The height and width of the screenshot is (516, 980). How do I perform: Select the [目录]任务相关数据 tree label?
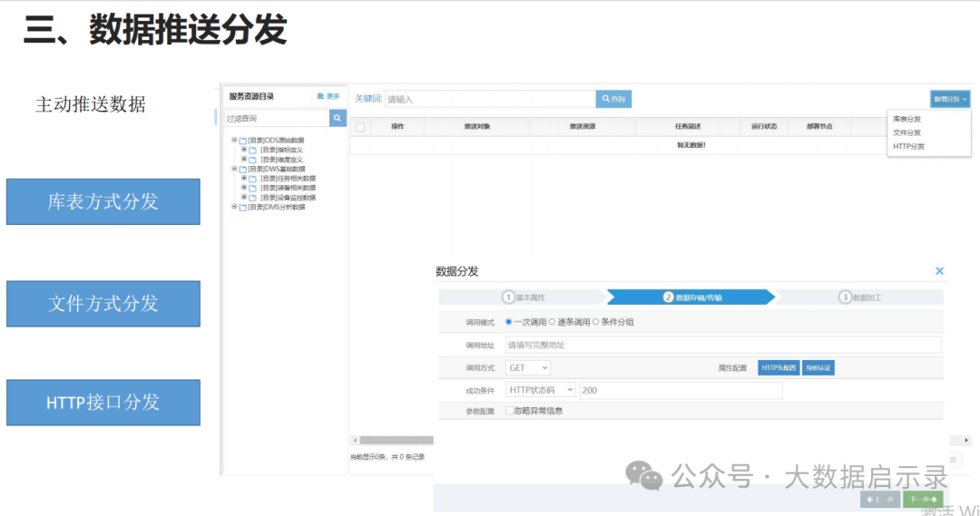click(x=288, y=179)
